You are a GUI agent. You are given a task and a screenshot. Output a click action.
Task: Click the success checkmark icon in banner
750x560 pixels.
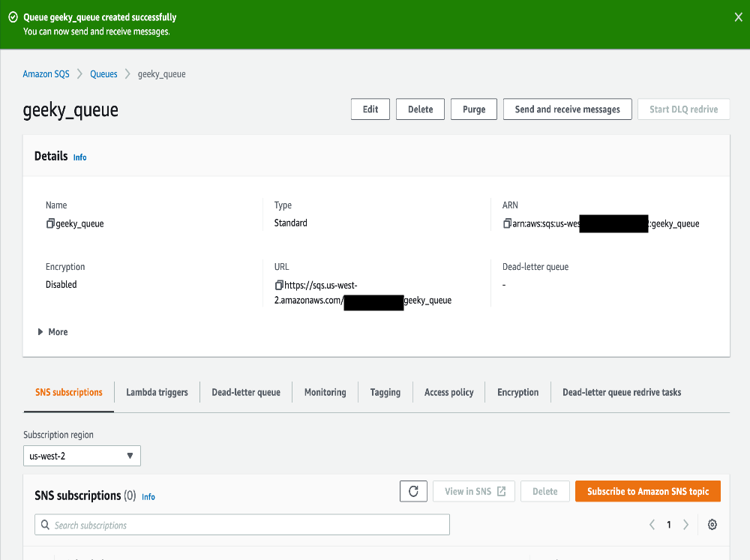coord(13,17)
